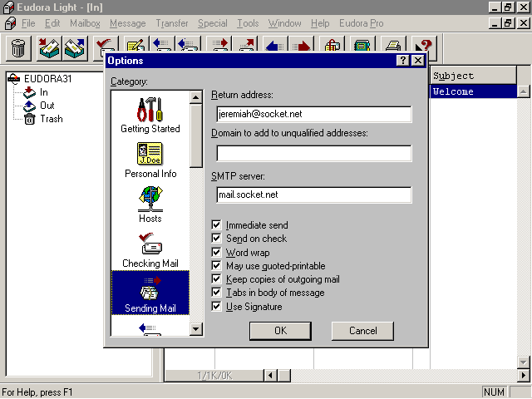The image size is (532, 399).
Task: Toggle Tabs in body of message checkbox
Action: pos(216,292)
